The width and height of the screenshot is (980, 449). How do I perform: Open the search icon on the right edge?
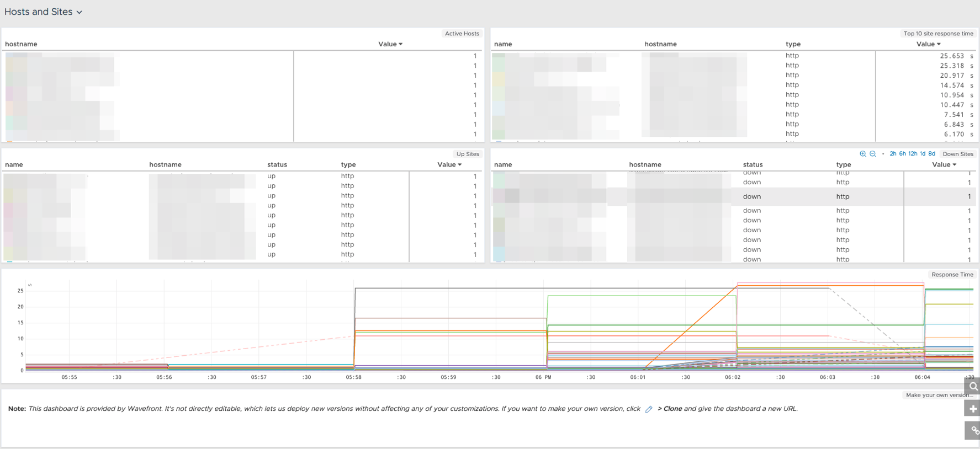[x=973, y=386]
